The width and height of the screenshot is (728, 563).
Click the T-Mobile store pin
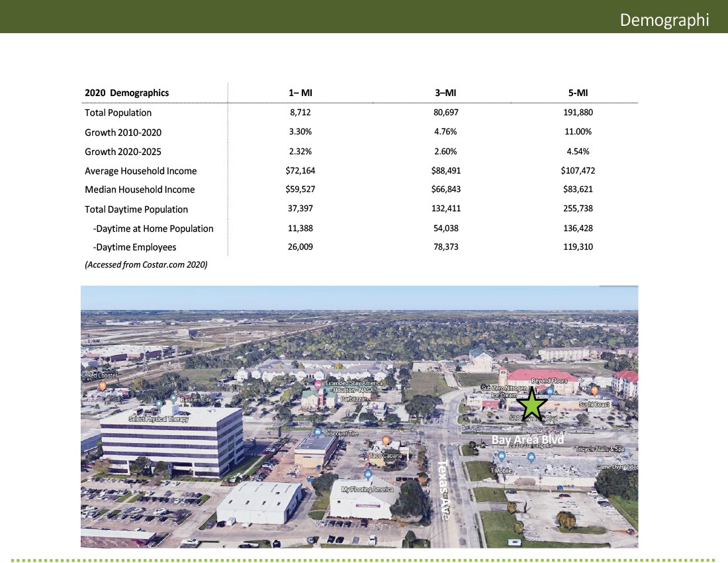502,456
